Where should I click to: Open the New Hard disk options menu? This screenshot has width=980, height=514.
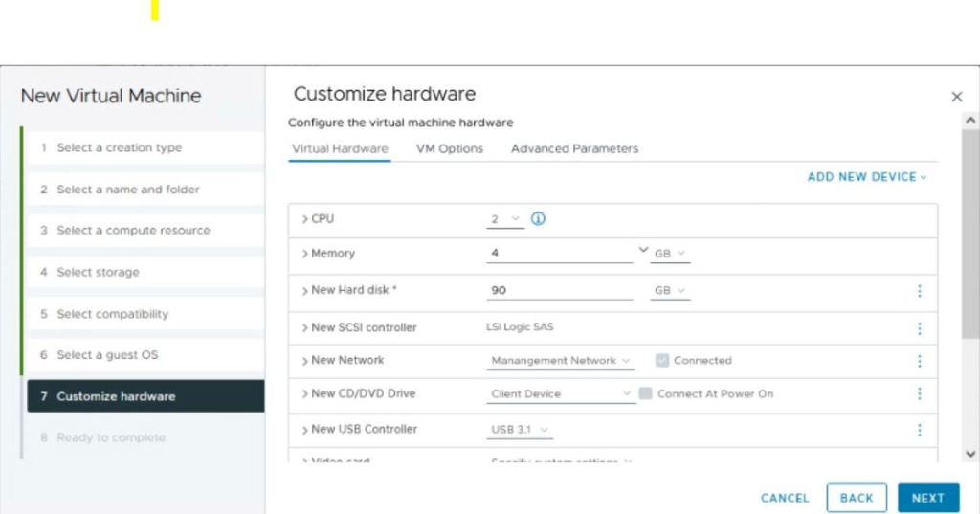[x=920, y=291]
